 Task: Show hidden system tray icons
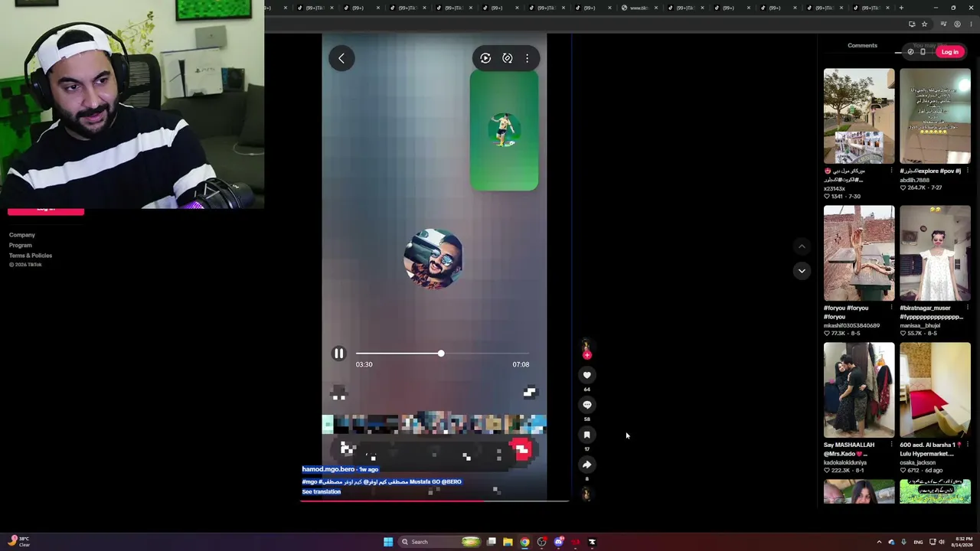[x=879, y=542]
